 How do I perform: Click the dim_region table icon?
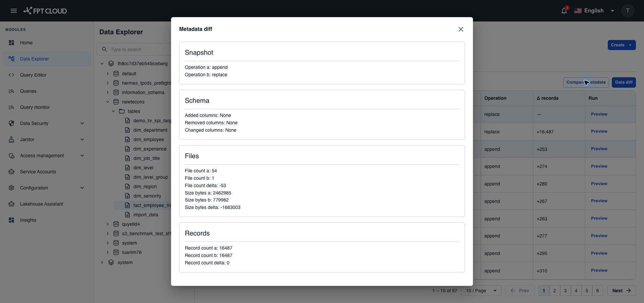point(127,186)
